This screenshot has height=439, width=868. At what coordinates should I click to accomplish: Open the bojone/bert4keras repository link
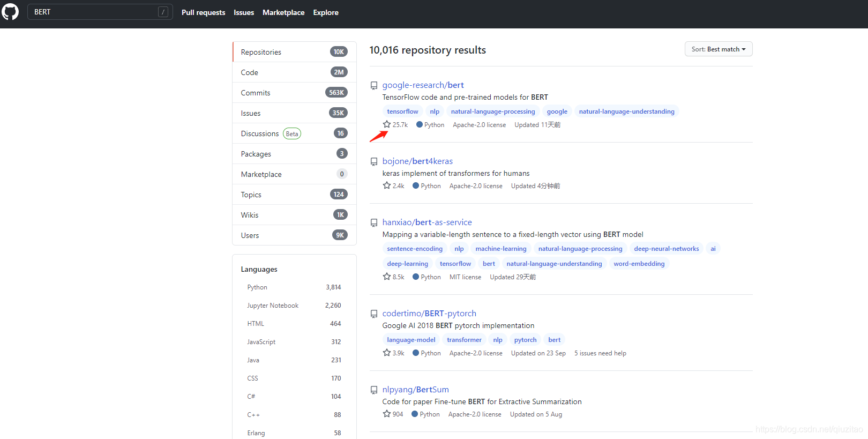coord(417,161)
